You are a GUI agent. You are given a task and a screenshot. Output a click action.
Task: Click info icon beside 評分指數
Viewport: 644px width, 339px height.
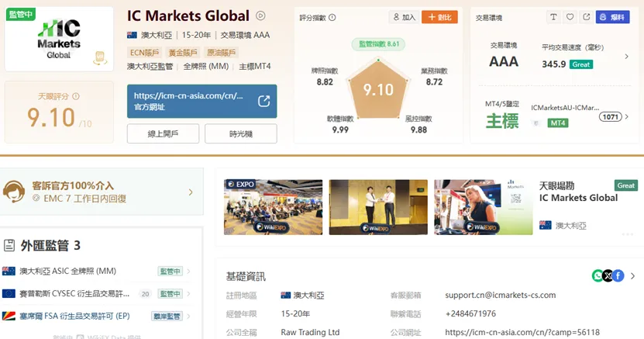point(332,17)
